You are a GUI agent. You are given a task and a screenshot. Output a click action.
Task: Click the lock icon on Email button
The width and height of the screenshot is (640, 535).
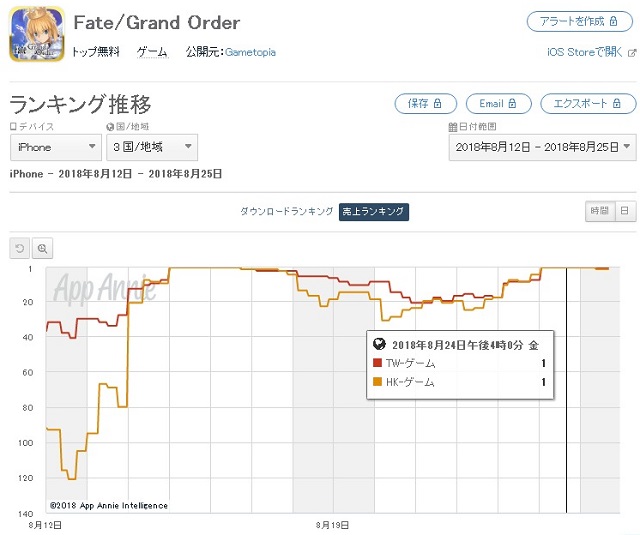tap(512, 103)
